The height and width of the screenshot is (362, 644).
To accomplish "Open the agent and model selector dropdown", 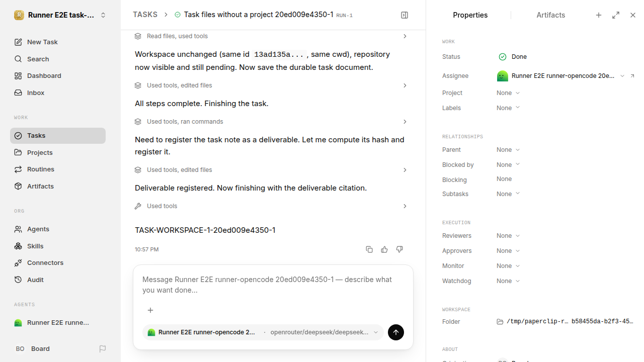I will (263, 332).
